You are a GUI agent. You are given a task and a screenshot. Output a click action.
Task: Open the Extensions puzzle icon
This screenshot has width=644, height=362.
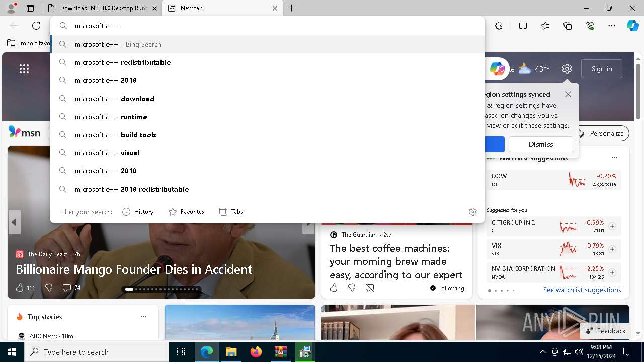point(499,26)
